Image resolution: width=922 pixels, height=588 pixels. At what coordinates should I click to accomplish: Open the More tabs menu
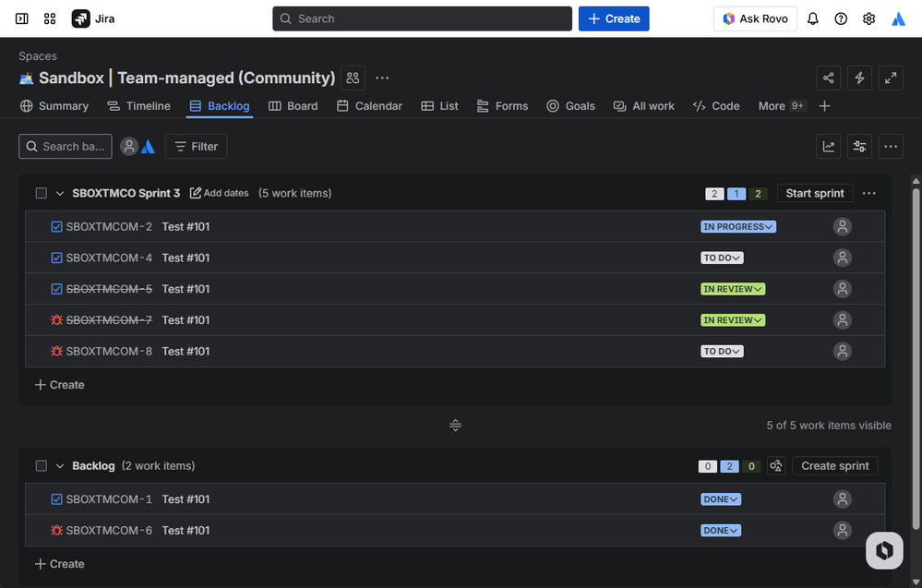tap(781, 106)
